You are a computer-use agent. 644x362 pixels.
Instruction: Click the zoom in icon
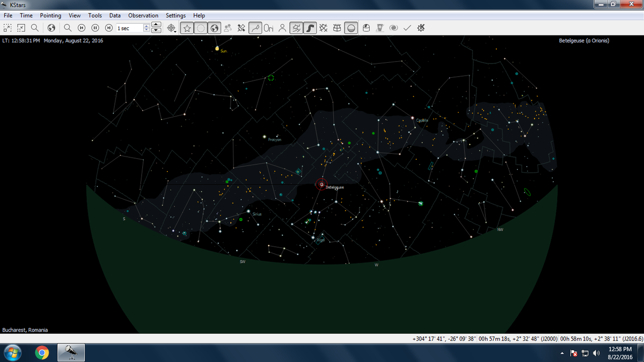8,28
